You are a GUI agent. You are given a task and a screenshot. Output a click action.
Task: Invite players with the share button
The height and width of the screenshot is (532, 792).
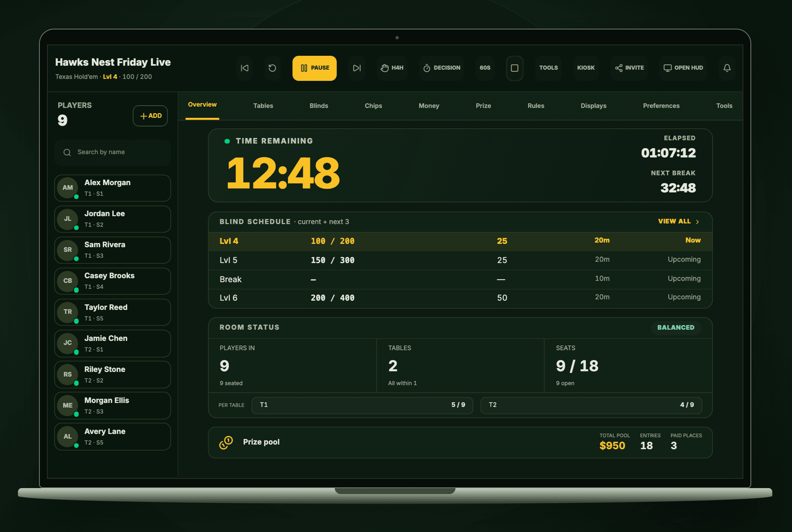coord(629,68)
